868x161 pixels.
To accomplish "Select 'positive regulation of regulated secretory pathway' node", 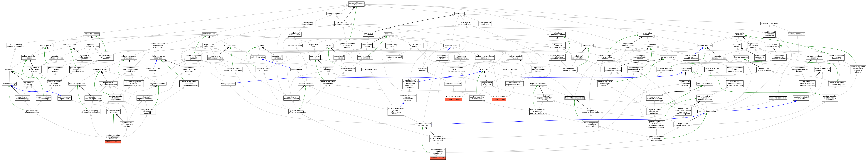I will [537, 111].
